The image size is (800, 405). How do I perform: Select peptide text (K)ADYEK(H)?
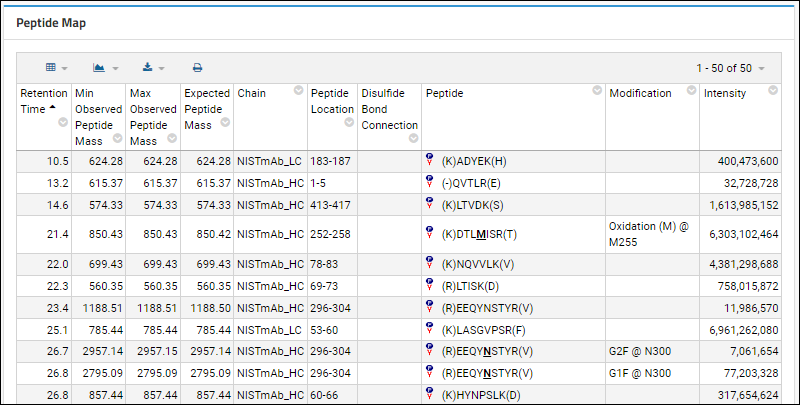coord(474,162)
